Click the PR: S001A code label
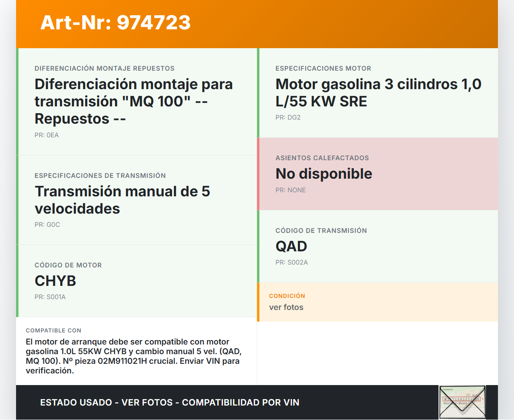514x420 pixels. pos(50,297)
